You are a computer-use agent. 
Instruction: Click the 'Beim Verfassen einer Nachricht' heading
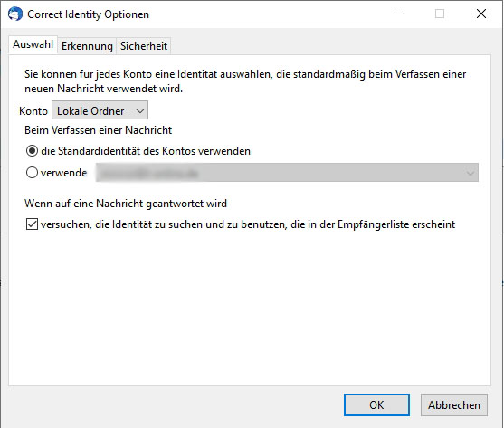98,130
